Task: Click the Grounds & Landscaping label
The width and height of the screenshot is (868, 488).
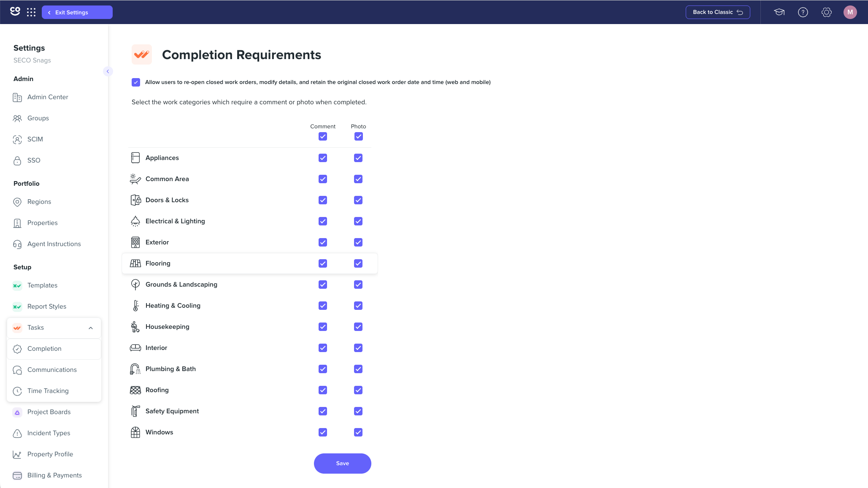Action: [x=181, y=285]
